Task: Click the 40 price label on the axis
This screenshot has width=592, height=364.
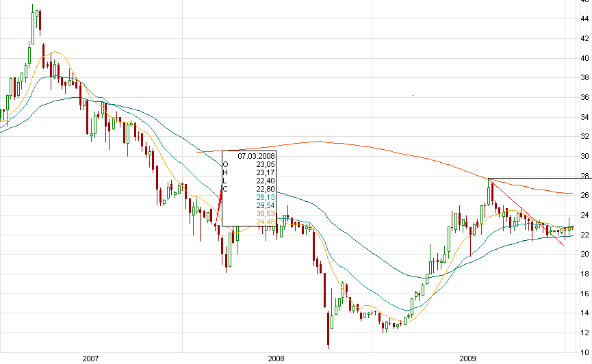Action: [x=585, y=58]
